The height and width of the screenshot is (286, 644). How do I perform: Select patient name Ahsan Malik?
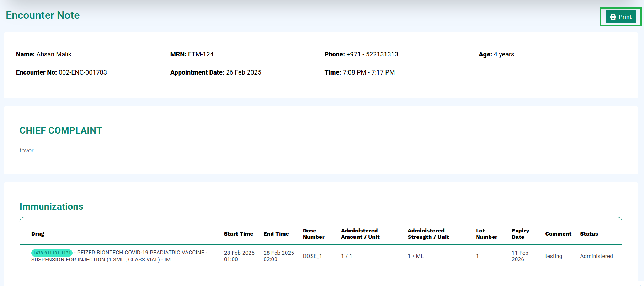[54, 54]
